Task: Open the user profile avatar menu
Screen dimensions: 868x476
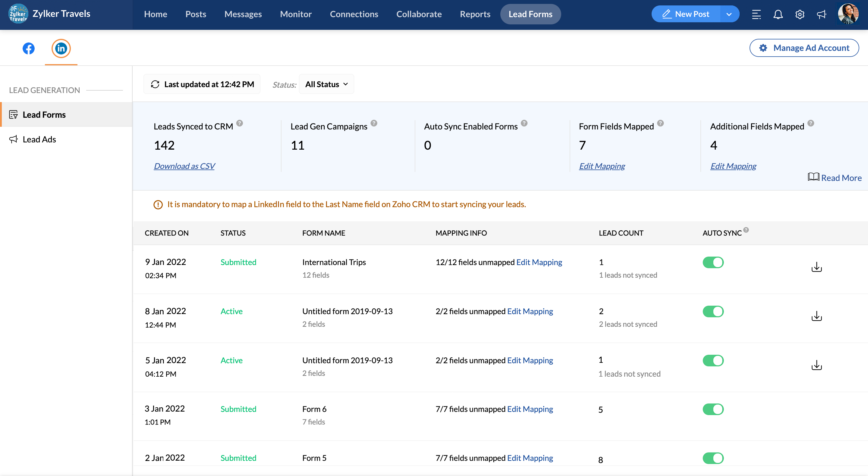Action: (848, 14)
